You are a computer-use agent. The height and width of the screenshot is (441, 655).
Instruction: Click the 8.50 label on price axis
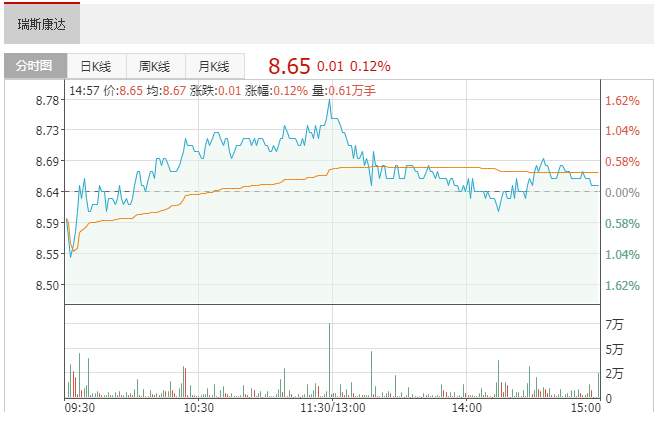coord(46,285)
